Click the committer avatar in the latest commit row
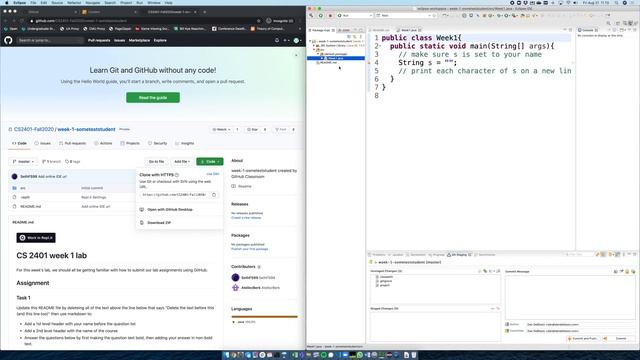This screenshot has width=640, height=360. [15, 176]
